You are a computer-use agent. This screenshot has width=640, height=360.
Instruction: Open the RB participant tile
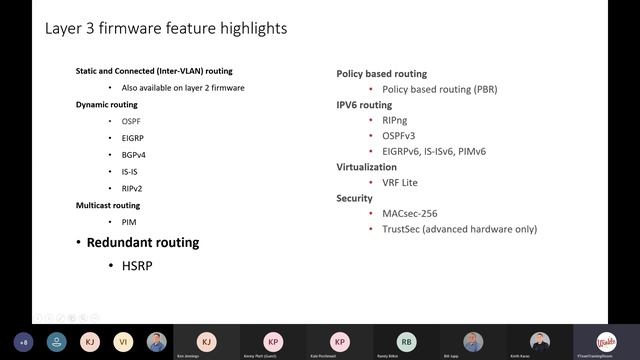pyautogui.click(x=407, y=342)
